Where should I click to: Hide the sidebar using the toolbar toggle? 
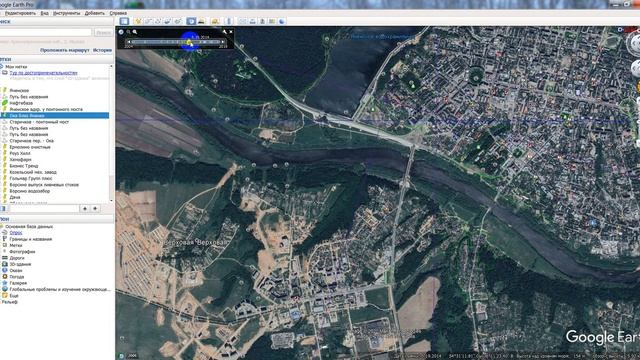(x=124, y=21)
